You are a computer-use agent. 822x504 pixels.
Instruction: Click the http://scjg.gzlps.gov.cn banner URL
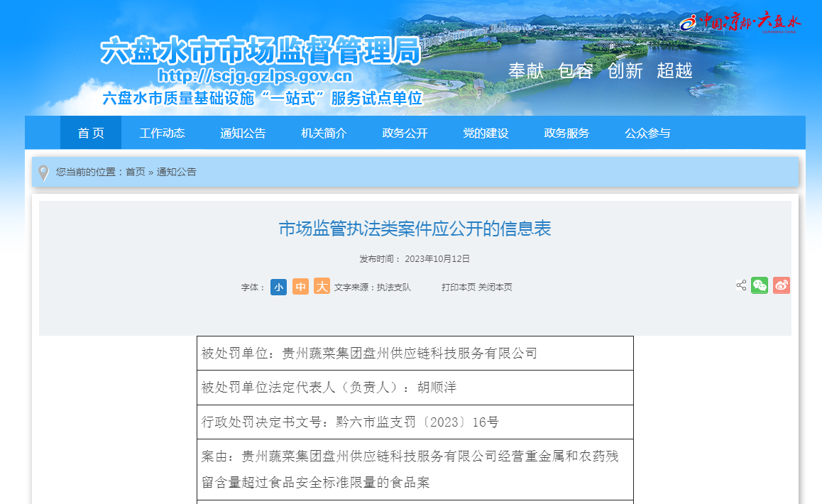click(256, 76)
